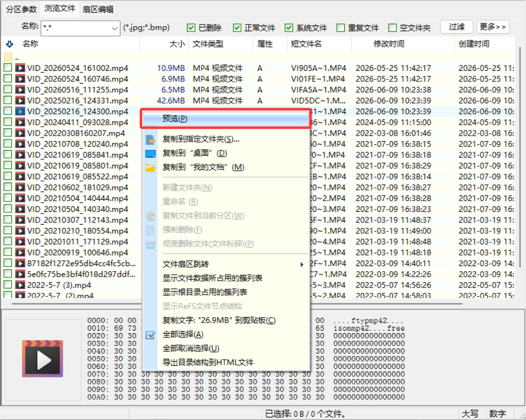Click the horizontal scrollbar under file list
This screenshot has width=526, height=420.
[237, 303]
